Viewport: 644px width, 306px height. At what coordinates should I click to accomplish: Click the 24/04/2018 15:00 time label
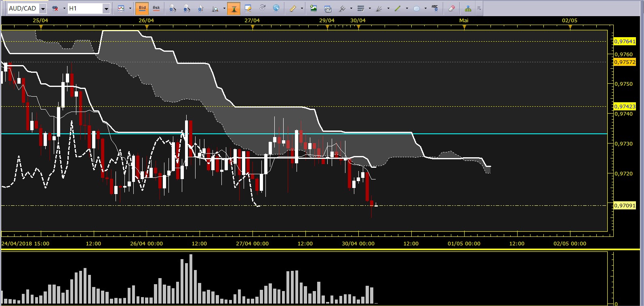25,243
